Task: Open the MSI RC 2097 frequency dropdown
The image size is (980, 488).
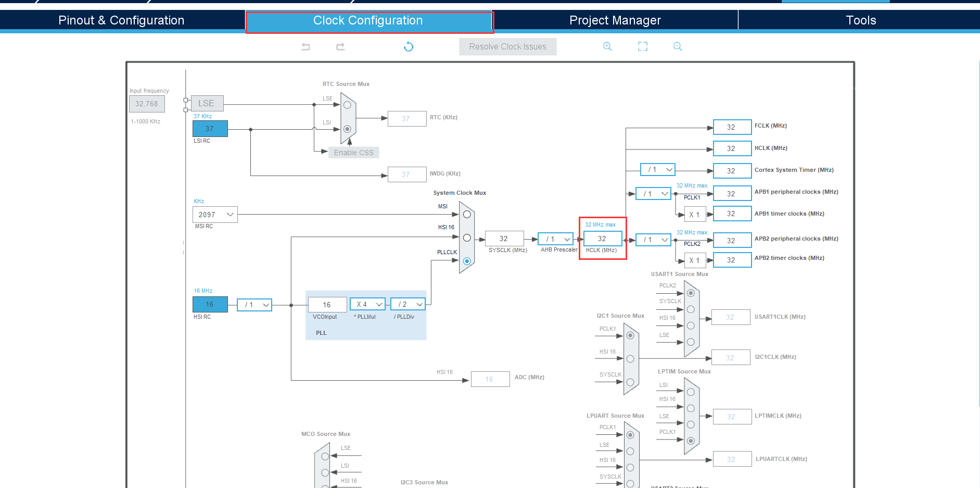Action: pyautogui.click(x=215, y=215)
